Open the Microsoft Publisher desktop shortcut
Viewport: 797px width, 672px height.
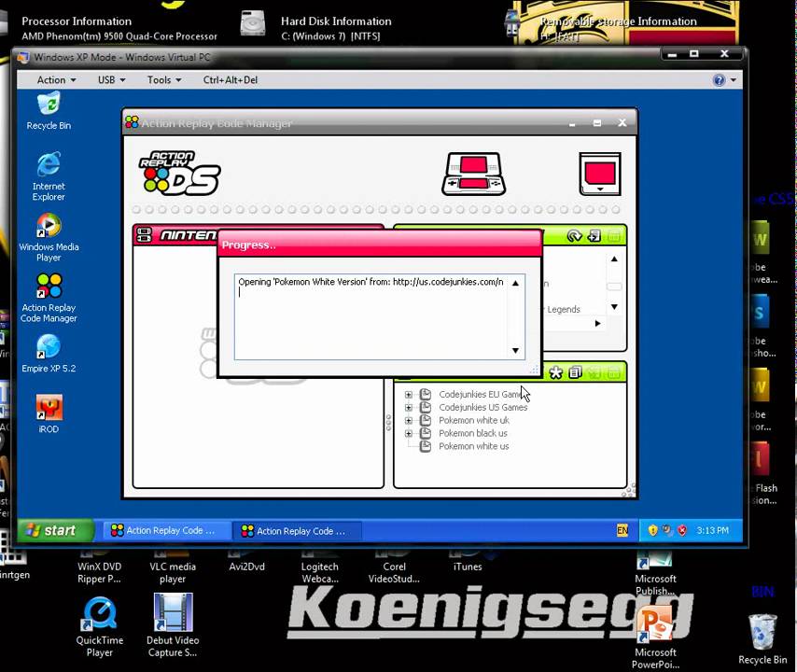click(x=655, y=572)
